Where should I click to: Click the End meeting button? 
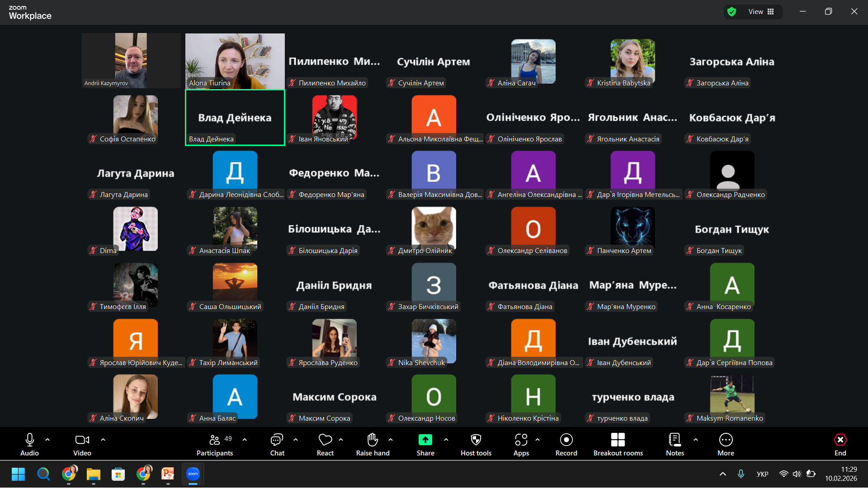click(840, 440)
